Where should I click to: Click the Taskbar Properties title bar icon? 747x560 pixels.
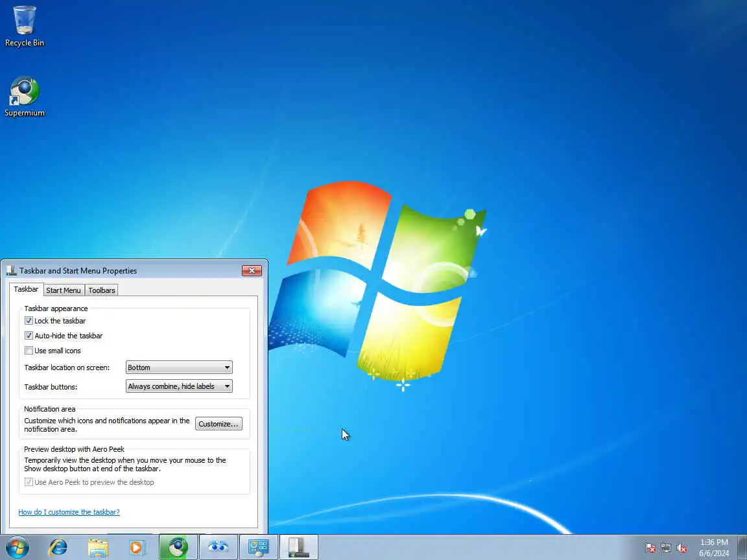coord(12,271)
